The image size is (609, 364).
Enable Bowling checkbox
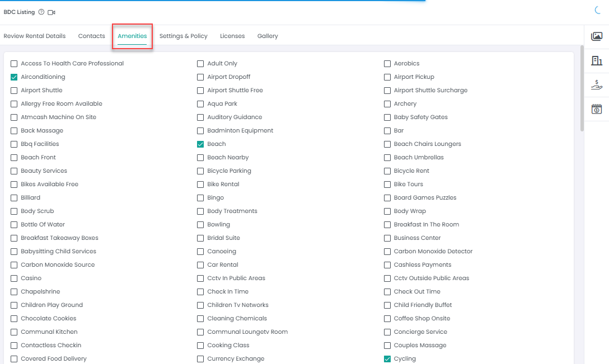point(200,225)
